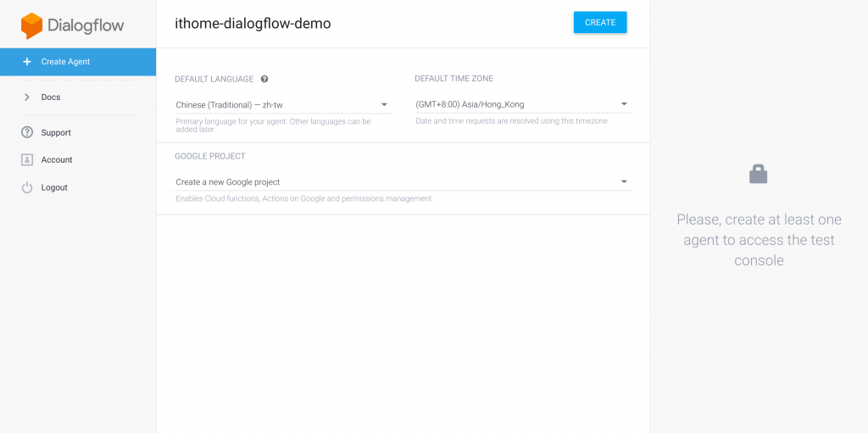The image size is (868, 433).
Task: Open the Google Project dropdown arrow
Action: pos(624,181)
